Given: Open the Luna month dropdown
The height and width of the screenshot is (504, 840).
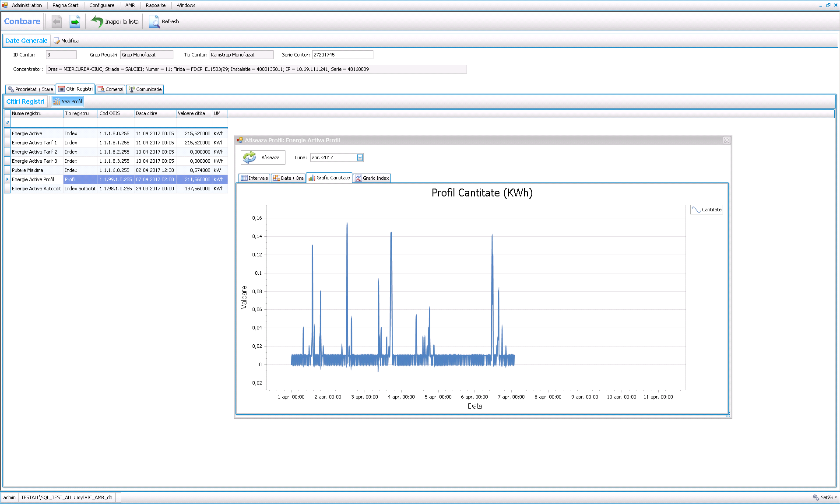Looking at the screenshot, I should (x=359, y=157).
